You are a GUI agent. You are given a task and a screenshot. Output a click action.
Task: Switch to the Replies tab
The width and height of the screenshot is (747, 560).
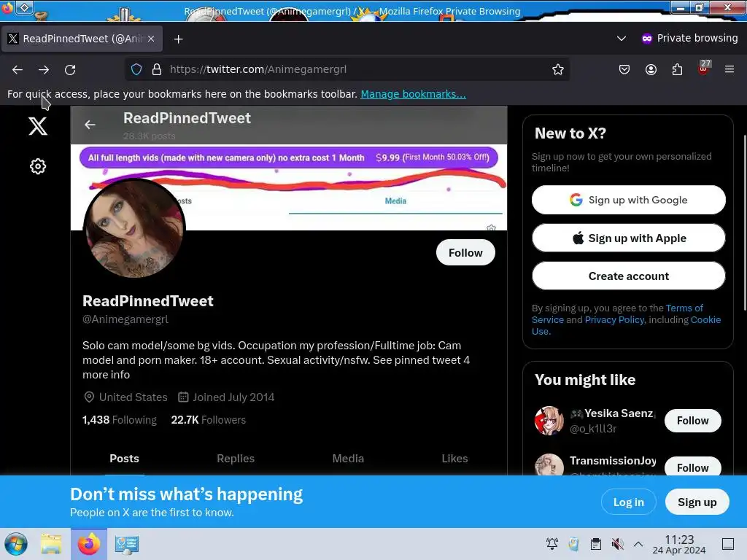[x=236, y=459]
